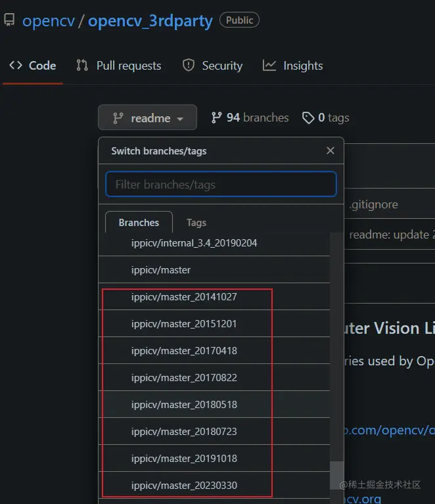Image resolution: width=435 pixels, height=504 pixels.
Task: Select branch ippicv/master
Action: (214, 269)
